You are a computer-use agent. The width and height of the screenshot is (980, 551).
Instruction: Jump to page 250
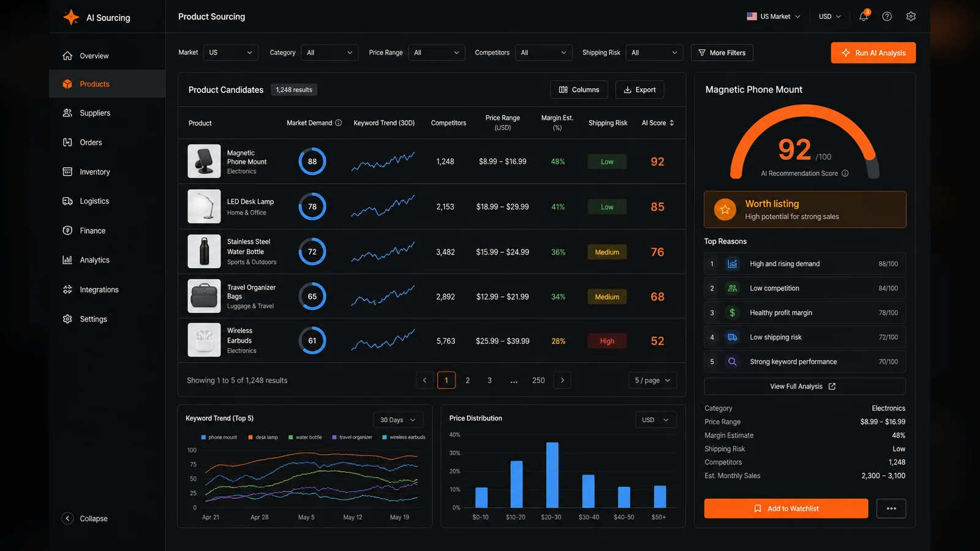(x=538, y=380)
